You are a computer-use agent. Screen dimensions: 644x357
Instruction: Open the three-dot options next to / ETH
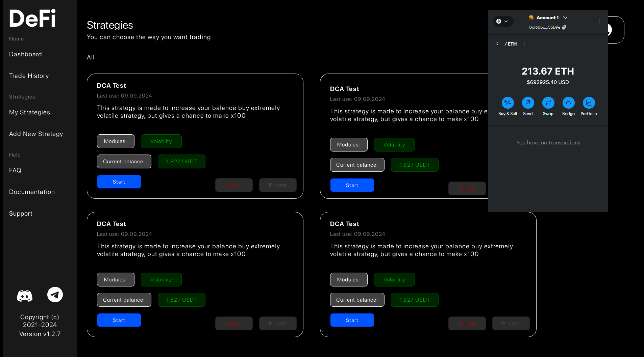(x=524, y=44)
